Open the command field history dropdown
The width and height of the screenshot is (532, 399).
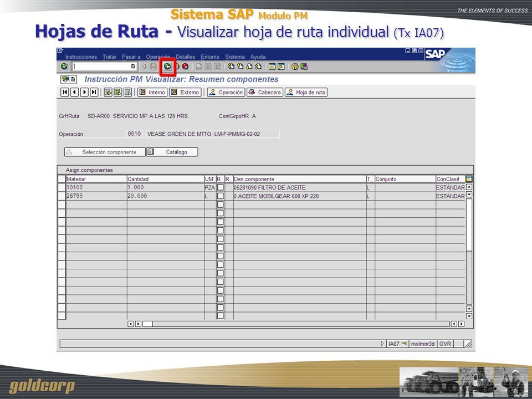(x=134, y=66)
